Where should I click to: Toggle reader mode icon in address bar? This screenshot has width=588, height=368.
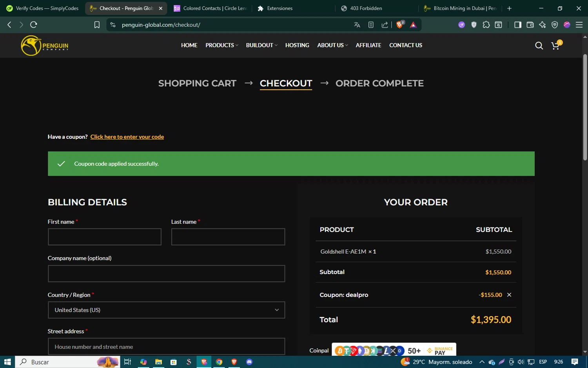pyautogui.click(x=371, y=25)
